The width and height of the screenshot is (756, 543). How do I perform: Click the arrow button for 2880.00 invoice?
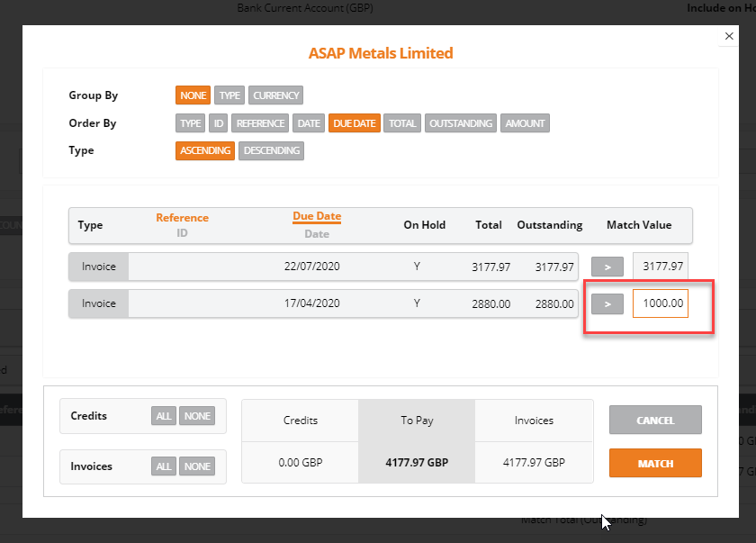coord(607,304)
